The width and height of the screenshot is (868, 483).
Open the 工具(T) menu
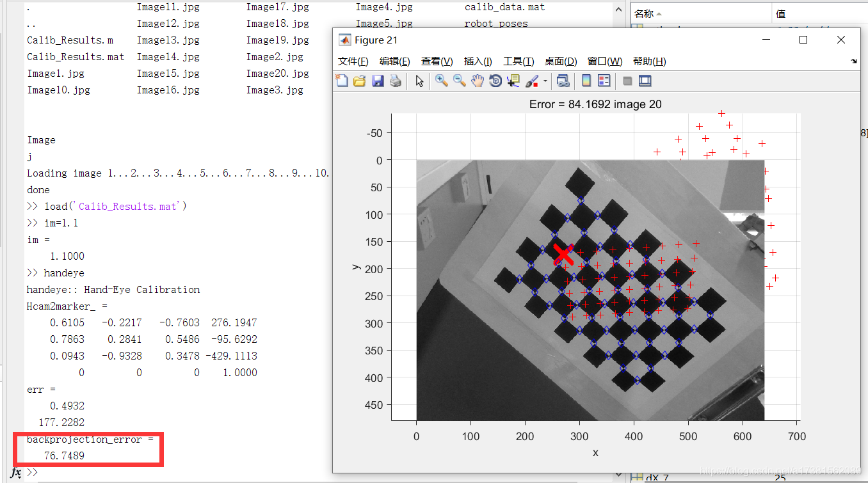pos(518,61)
